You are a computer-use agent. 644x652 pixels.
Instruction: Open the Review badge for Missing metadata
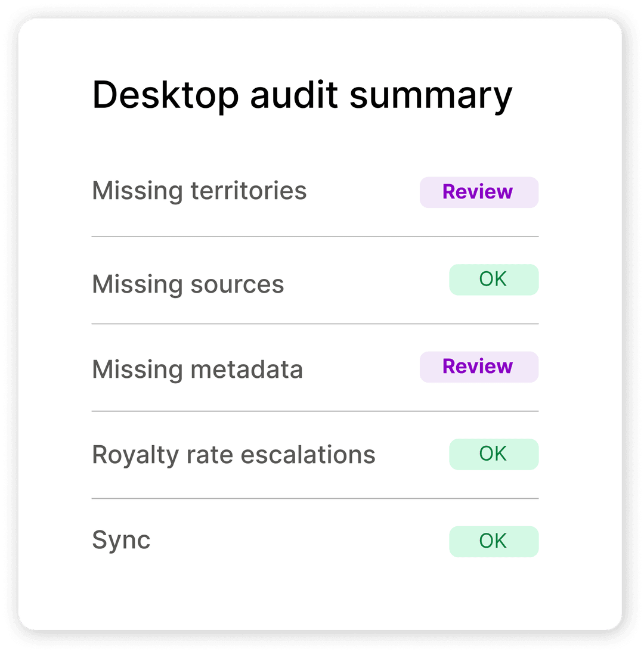click(x=479, y=367)
